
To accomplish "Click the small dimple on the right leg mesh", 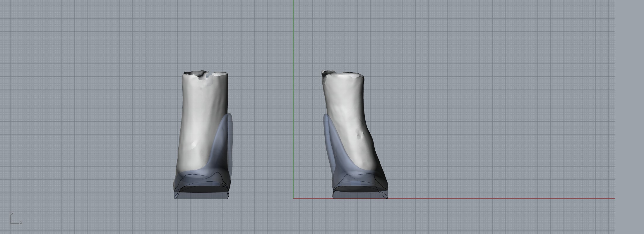I will click(x=360, y=135).
